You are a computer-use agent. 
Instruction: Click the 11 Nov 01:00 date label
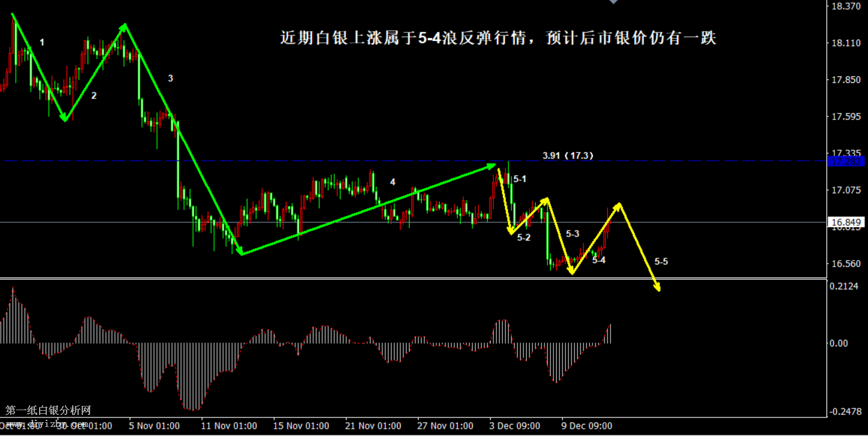click(x=229, y=426)
